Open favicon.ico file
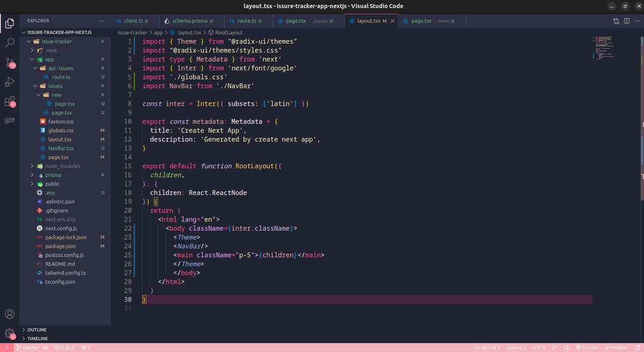Viewport: 644px width, 352px height. point(64,121)
